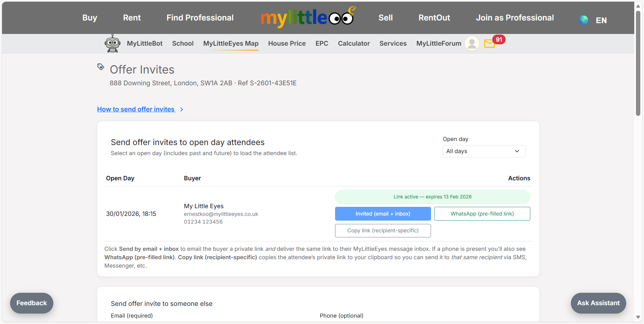Open the Open day dropdown
This screenshot has height=324, width=644.
point(484,151)
